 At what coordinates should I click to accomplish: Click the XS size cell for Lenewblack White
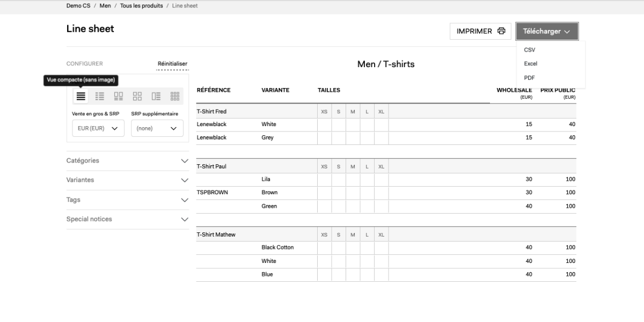(x=324, y=125)
